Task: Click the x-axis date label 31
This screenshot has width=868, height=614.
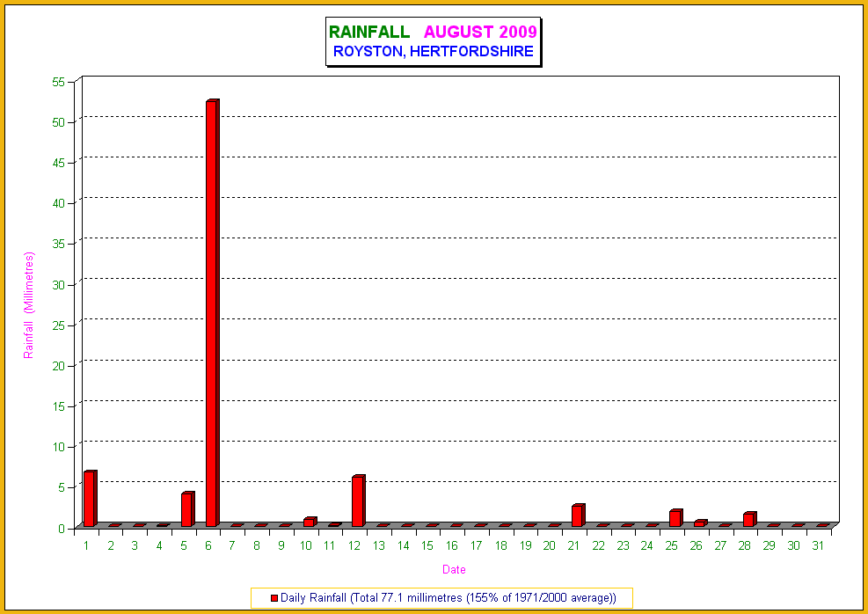Action: point(818,546)
